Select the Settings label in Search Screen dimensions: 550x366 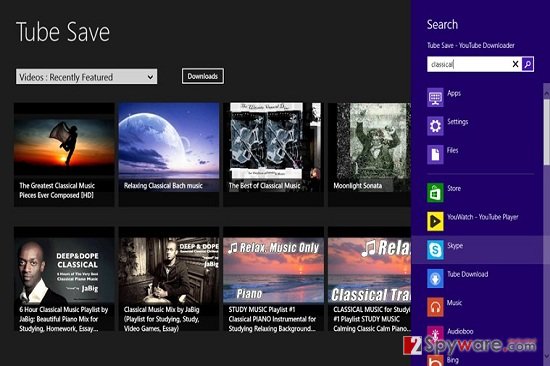[x=457, y=122]
